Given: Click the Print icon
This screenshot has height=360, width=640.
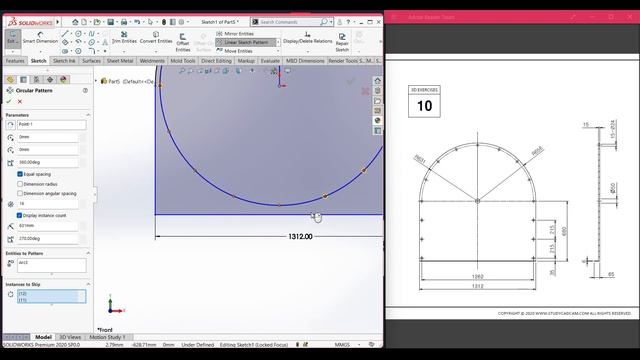Looking at the screenshot, I should (x=124, y=22).
